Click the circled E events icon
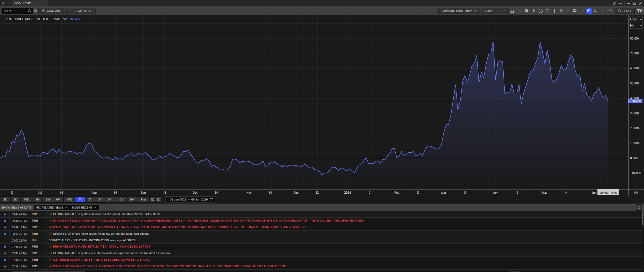This screenshot has width=644, height=272. 540,11
